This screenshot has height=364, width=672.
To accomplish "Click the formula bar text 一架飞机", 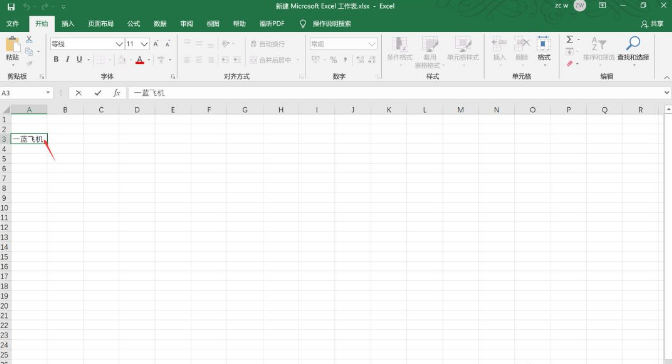I will pyautogui.click(x=149, y=93).
